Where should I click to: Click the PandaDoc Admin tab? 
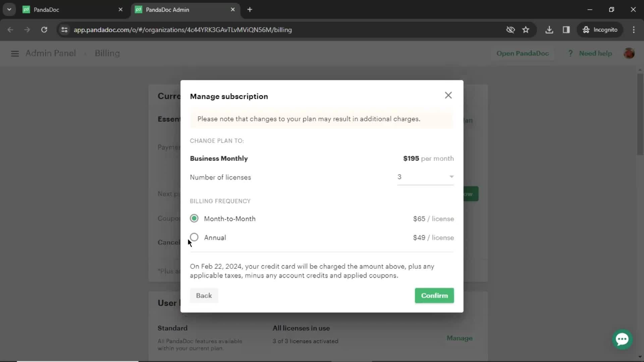click(173, 10)
